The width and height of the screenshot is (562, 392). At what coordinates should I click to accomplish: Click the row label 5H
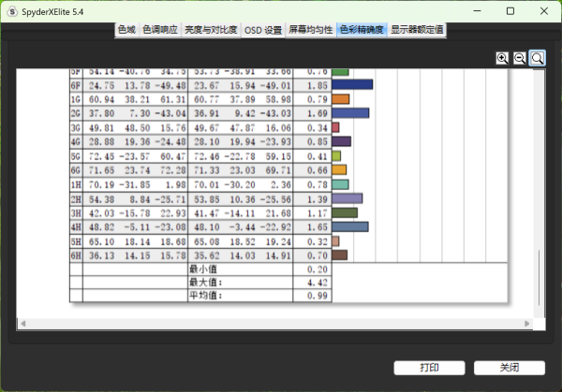pos(76,242)
